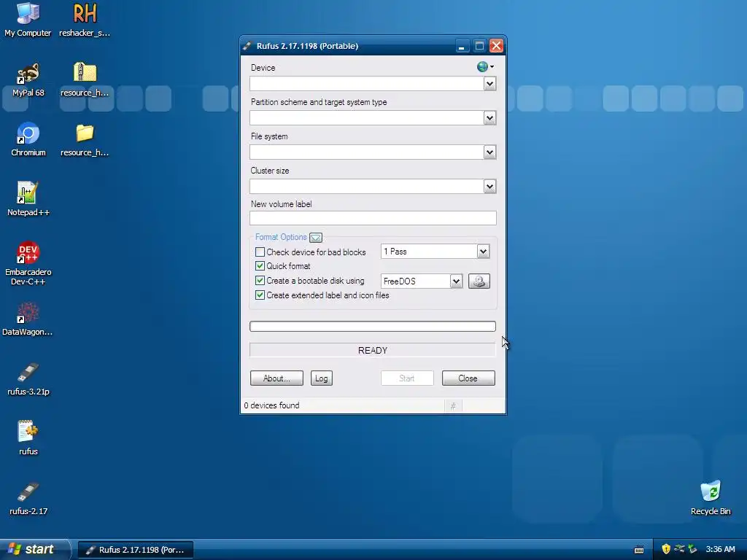Uncheck Create a bootable disk using
This screenshot has height=560, width=747.
point(260,281)
